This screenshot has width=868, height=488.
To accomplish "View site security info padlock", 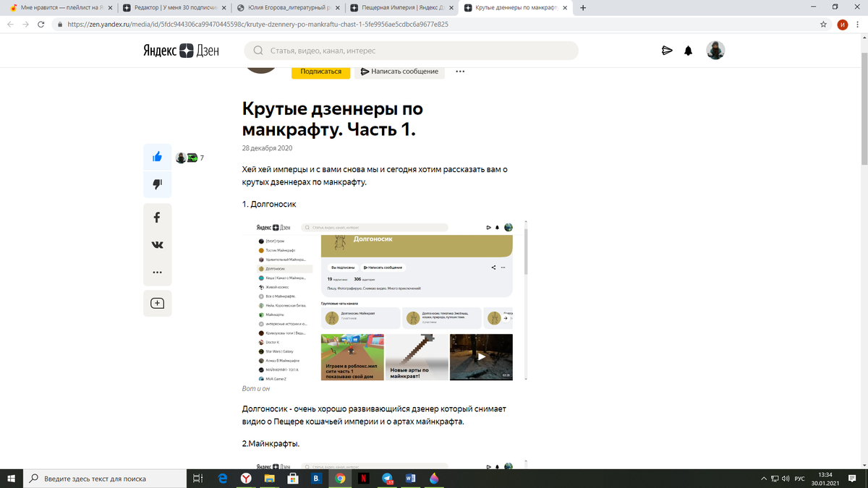I will [60, 24].
